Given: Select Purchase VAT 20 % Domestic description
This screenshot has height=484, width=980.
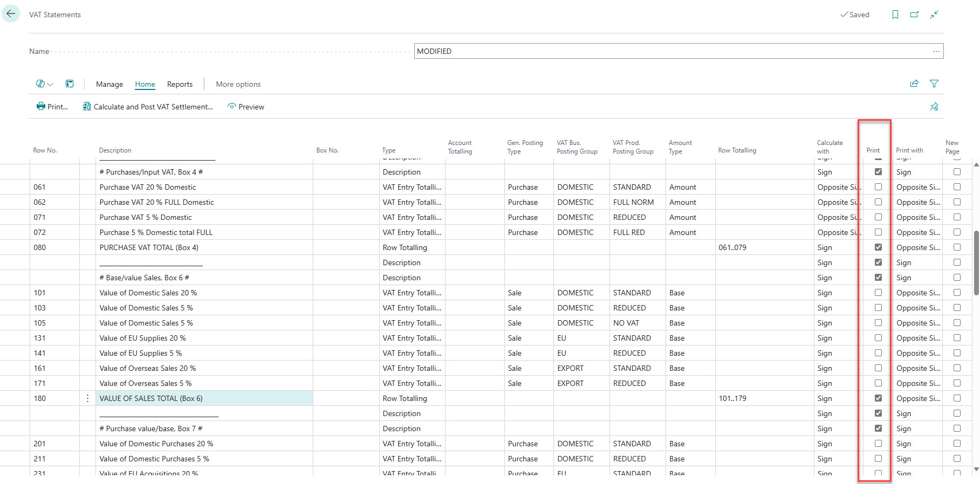Looking at the screenshot, I should coord(148,187).
